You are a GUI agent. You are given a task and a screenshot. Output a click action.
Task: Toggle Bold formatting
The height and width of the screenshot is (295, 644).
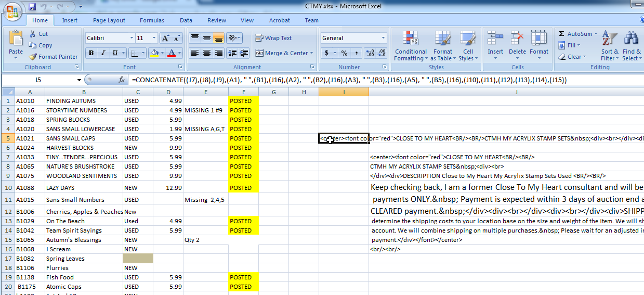pos(91,53)
